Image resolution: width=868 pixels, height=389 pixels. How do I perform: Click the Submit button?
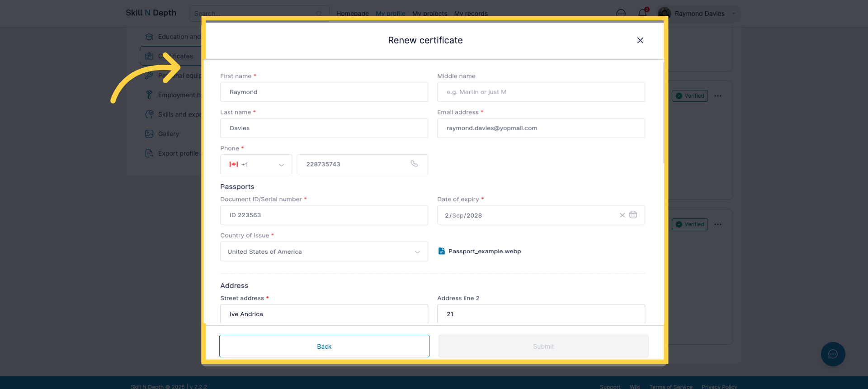pyautogui.click(x=543, y=346)
